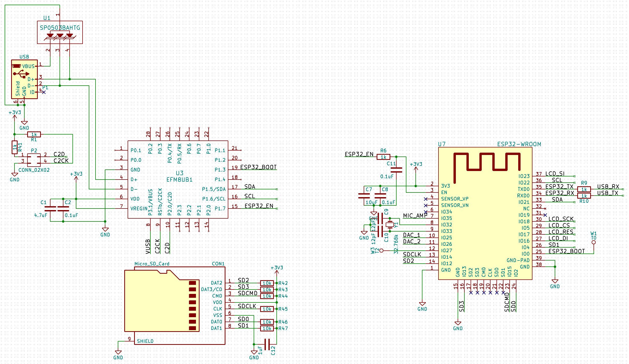Click the SCL label at U3 pin 16
This screenshot has height=364, width=629.
point(250,196)
